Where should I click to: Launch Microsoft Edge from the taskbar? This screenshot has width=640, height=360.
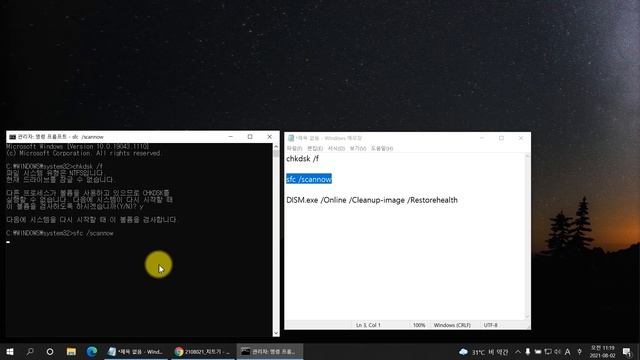pos(92,351)
